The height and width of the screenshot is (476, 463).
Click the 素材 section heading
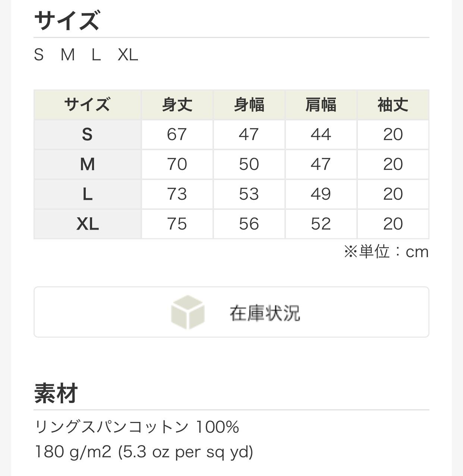(56, 393)
